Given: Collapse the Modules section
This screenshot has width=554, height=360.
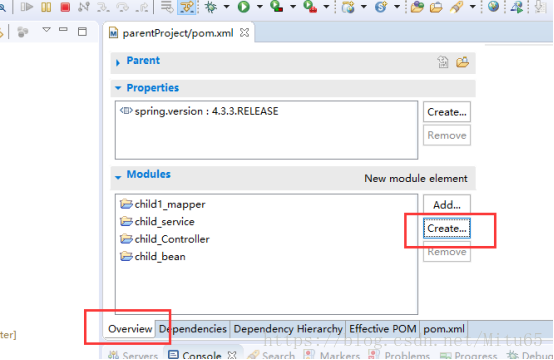Looking at the screenshot, I should coord(118,177).
